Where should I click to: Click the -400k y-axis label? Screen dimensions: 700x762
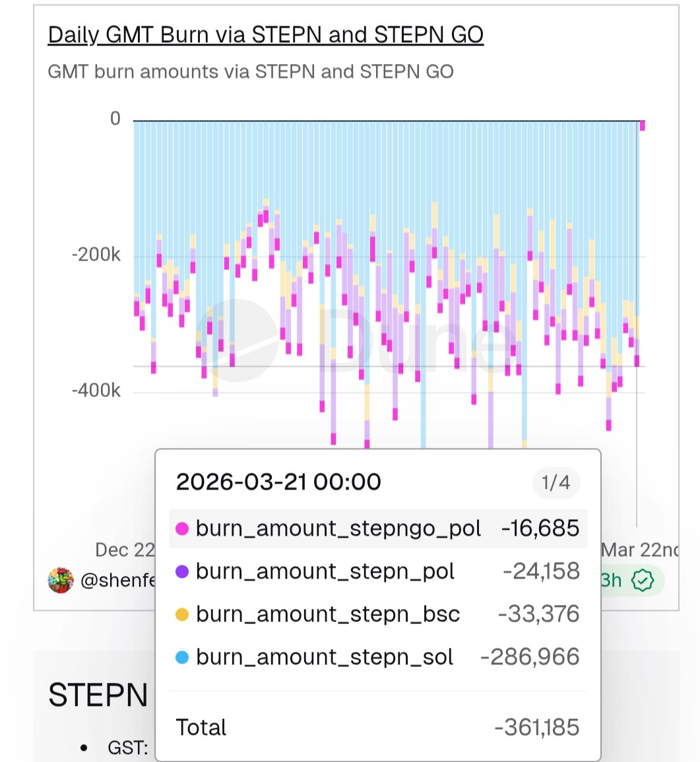[x=96, y=390]
